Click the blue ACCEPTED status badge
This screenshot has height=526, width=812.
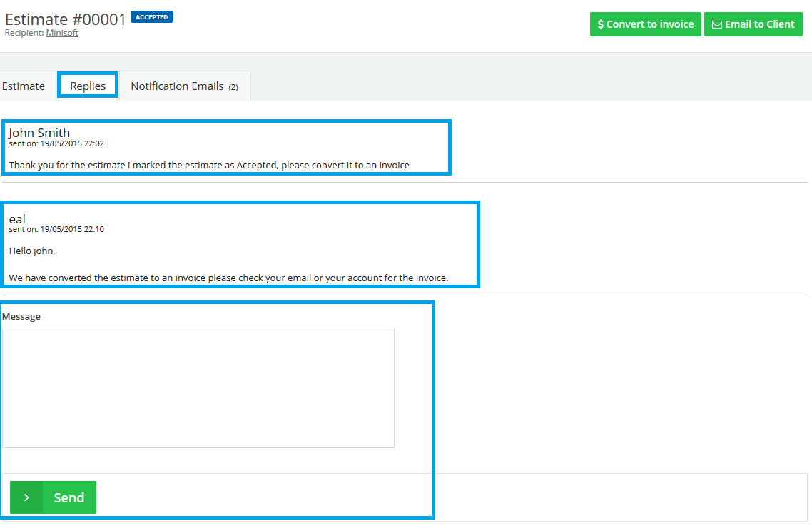pos(151,17)
